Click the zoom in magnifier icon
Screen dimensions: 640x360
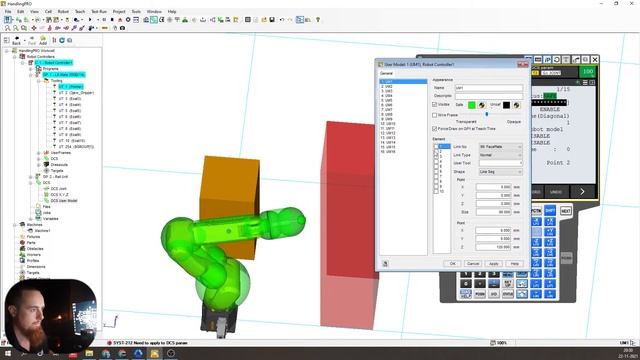[8, 28]
